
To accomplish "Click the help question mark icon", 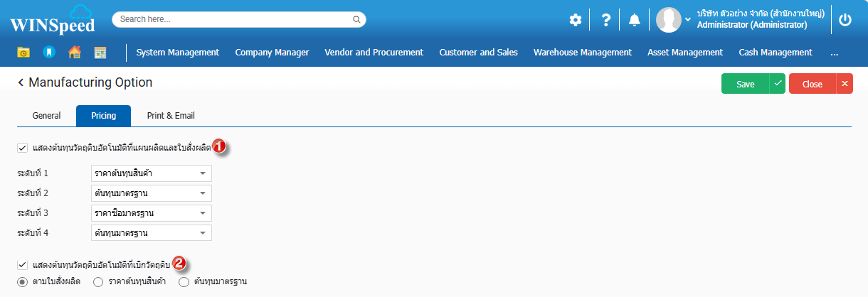I will [605, 21].
